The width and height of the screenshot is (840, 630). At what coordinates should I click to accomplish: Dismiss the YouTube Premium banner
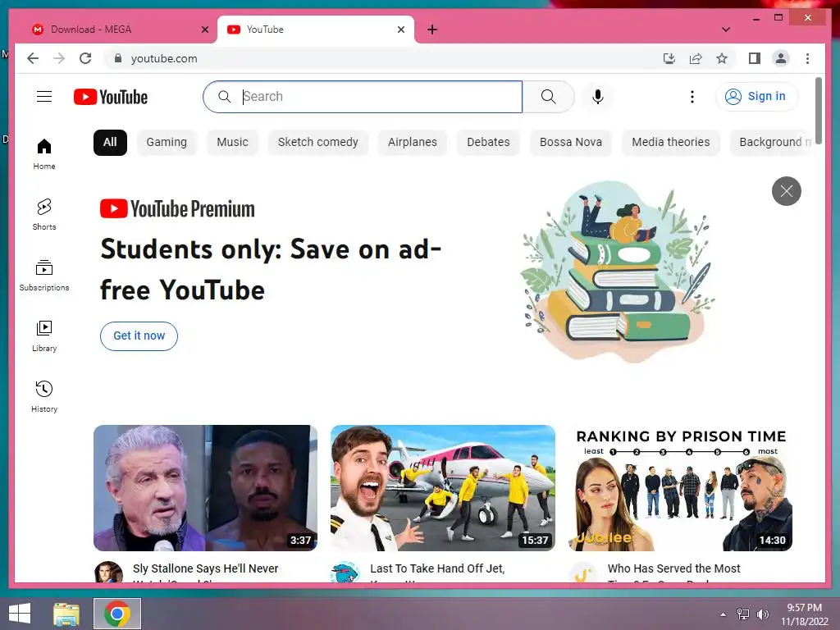[x=786, y=190]
